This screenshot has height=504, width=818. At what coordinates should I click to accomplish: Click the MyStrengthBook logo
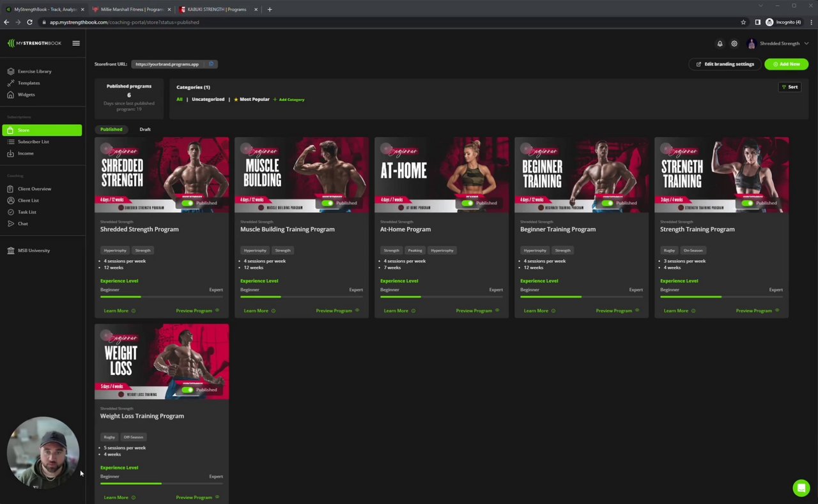point(35,43)
